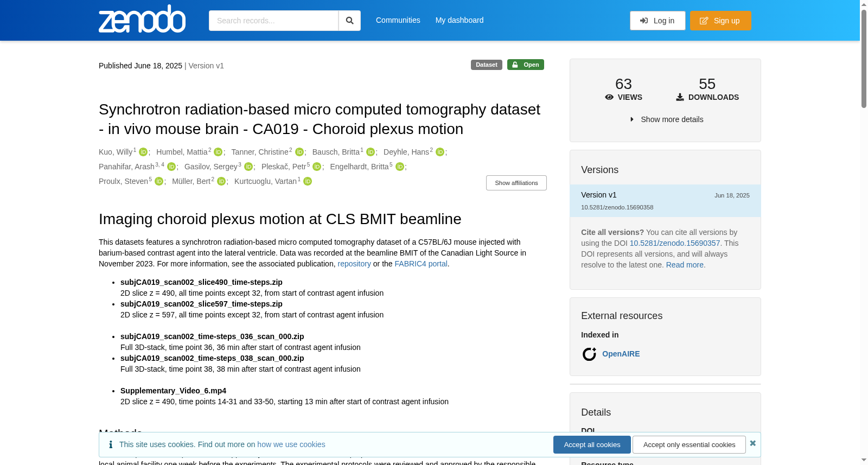The height and width of the screenshot is (465, 868).
Task: Open author Kuo, Willy
Action: point(116,152)
